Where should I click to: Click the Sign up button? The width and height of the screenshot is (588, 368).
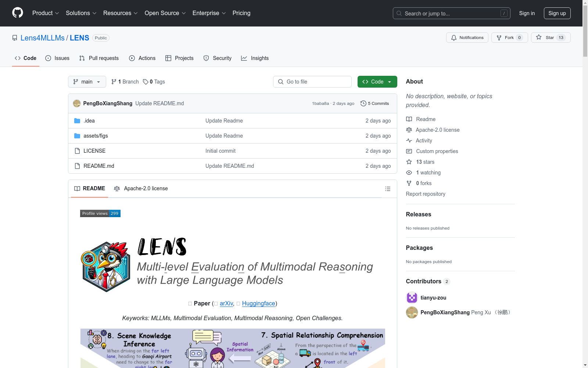tap(557, 13)
